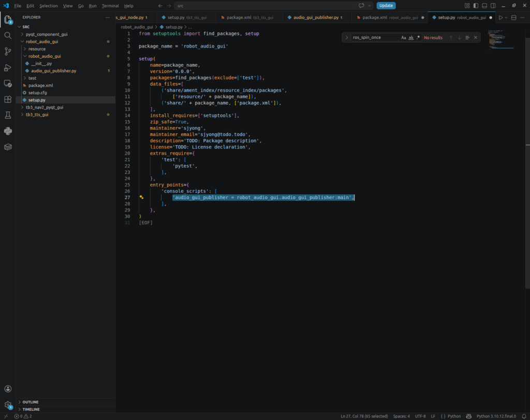
Task: Toggle bottom panel visibility
Action: click(484, 6)
